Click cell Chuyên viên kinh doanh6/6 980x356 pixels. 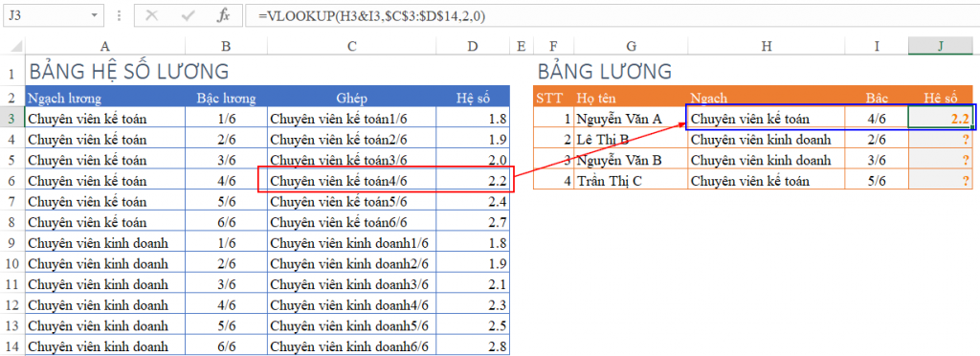[x=352, y=345]
